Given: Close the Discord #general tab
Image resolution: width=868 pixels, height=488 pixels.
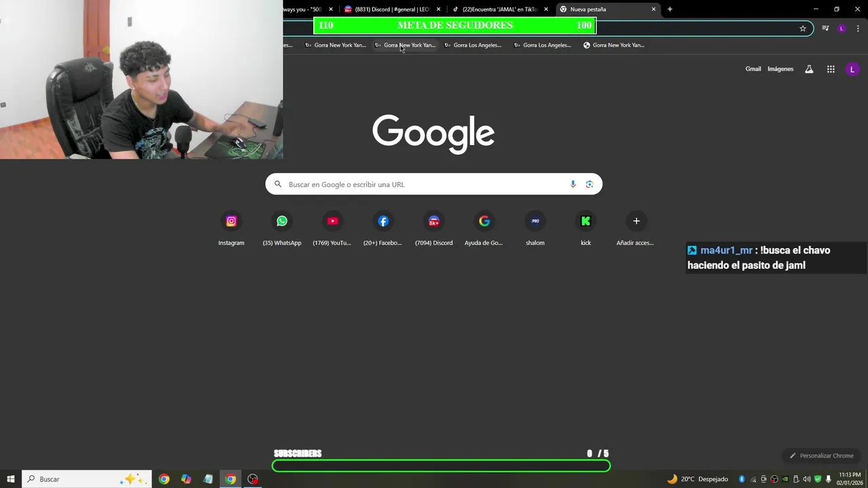Looking at the screenshot, I should pyautogui.click(x=439, y=9).
